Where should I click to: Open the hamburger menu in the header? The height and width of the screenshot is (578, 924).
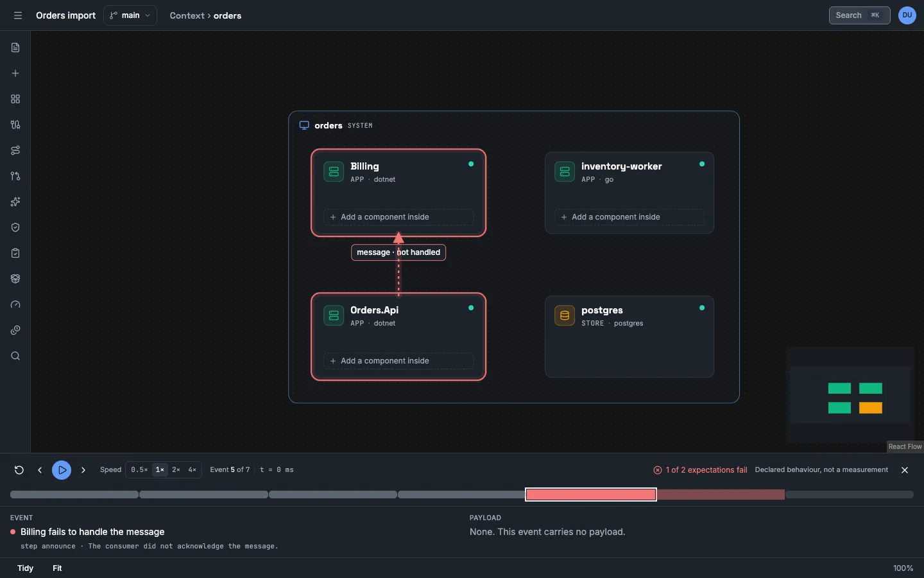click(x=18, y=15)
